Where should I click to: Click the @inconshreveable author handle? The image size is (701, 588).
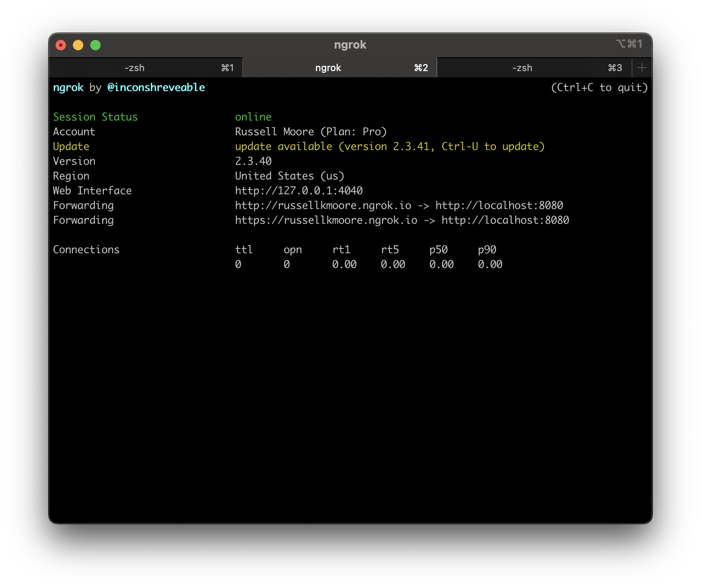[x=156, y=88]
